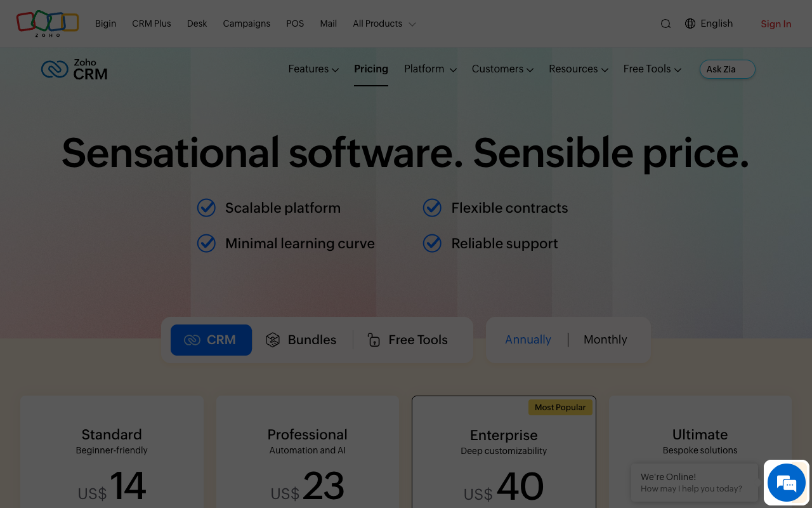Open the Zoho CRM logo link
The image size is (812, 508).
[x=74, y=69]
